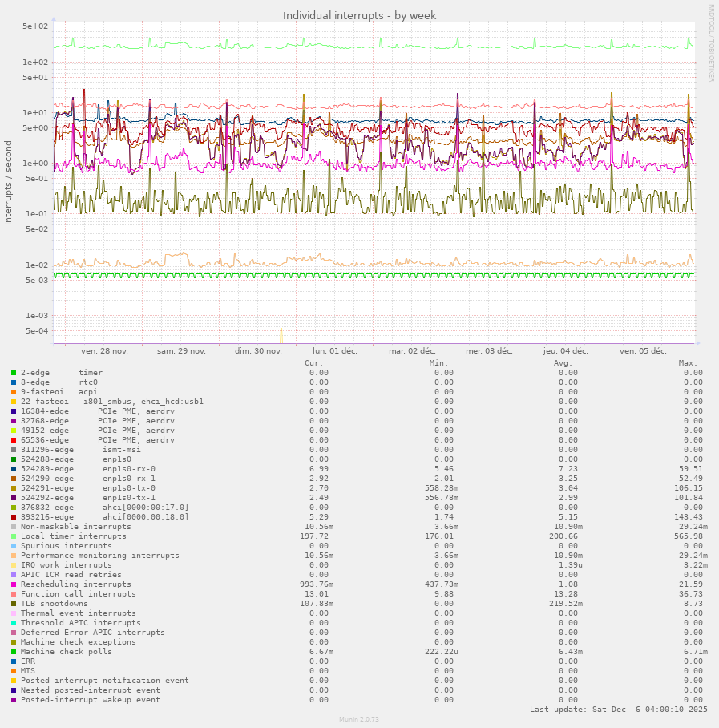Click the 'Munin 2.0.73' footer text
This screenshot has width=719, height=728.
click(359, 720)
